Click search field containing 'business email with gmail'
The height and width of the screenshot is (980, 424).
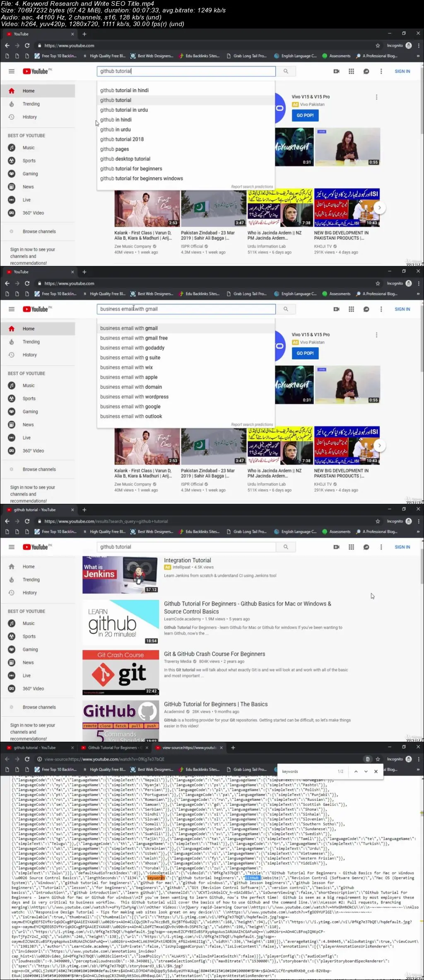click(x=186, y=309)
